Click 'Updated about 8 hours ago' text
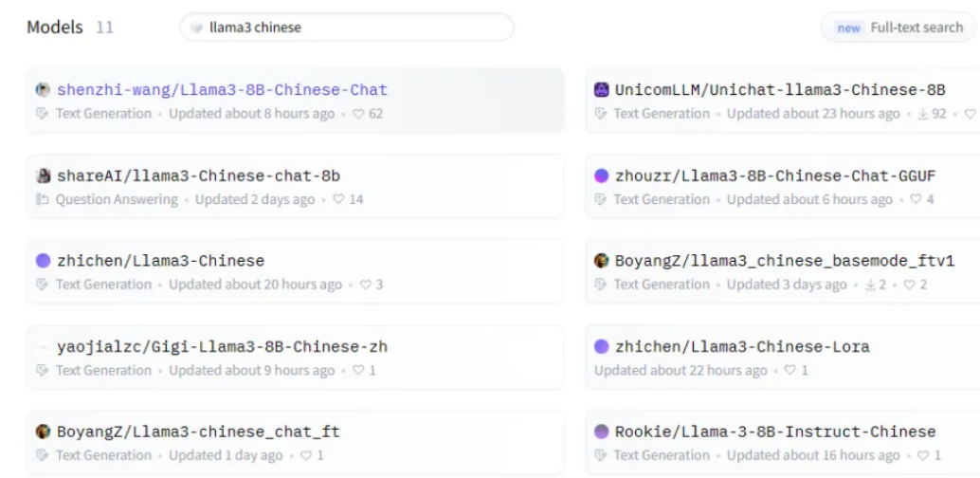This screenshot has width=980, height=478. [252, 114]
